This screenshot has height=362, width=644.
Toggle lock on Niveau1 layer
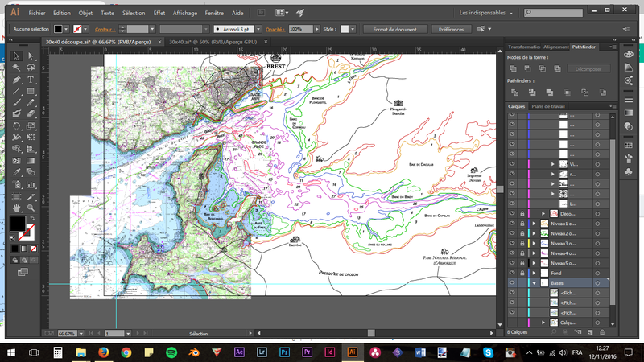point(522,223)
